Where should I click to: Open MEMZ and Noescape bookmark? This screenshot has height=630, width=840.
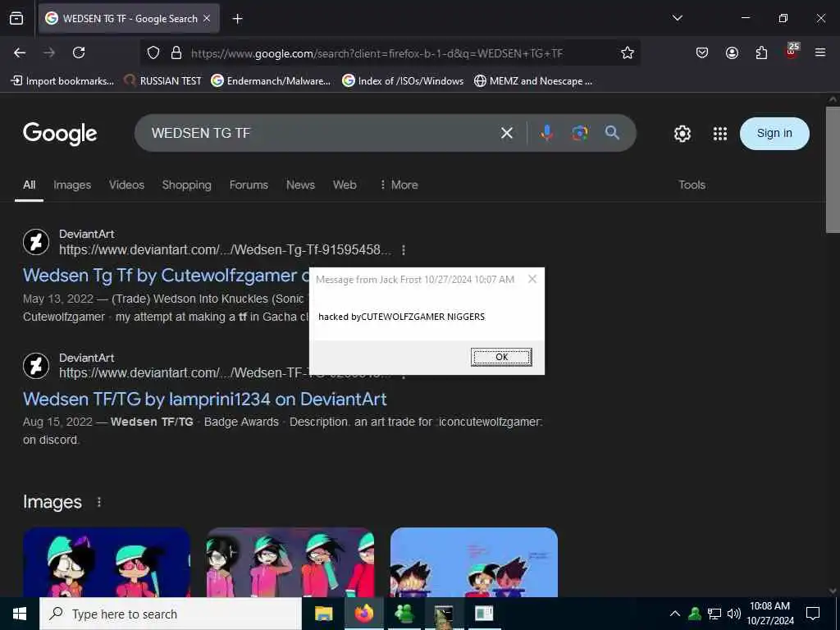533,81
